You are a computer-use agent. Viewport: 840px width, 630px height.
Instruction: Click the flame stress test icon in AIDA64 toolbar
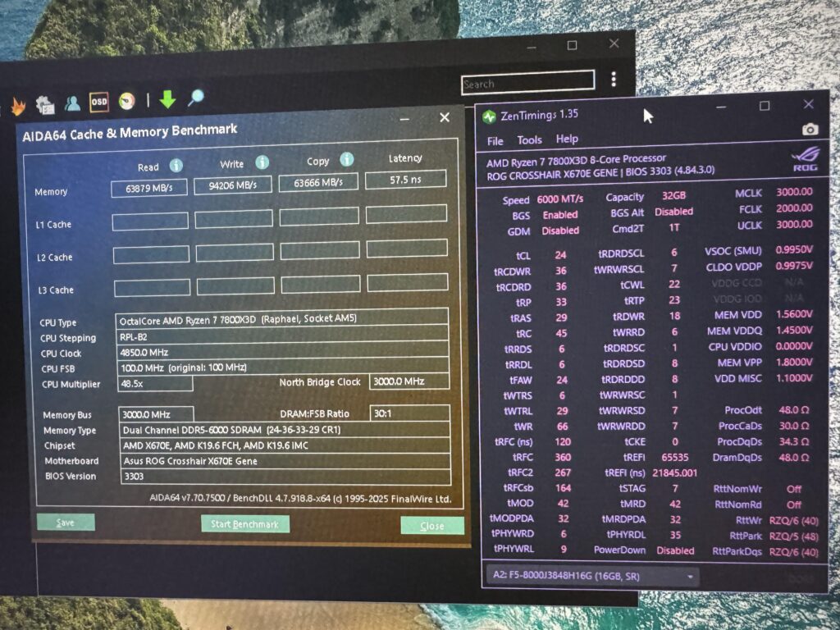point(18,106)
